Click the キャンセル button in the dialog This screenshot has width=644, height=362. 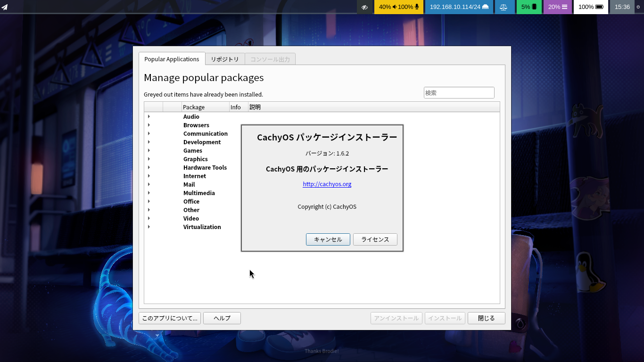pyautogui.click(x=328, y=239)
